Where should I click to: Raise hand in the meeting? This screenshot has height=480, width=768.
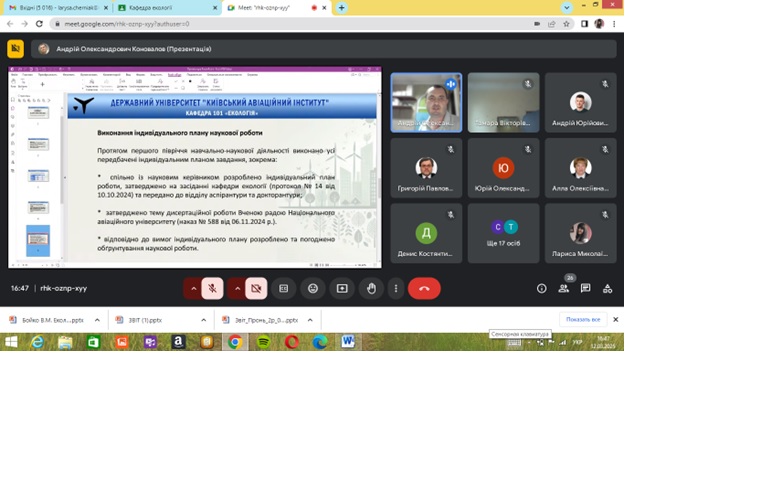(x=371, y=288)
